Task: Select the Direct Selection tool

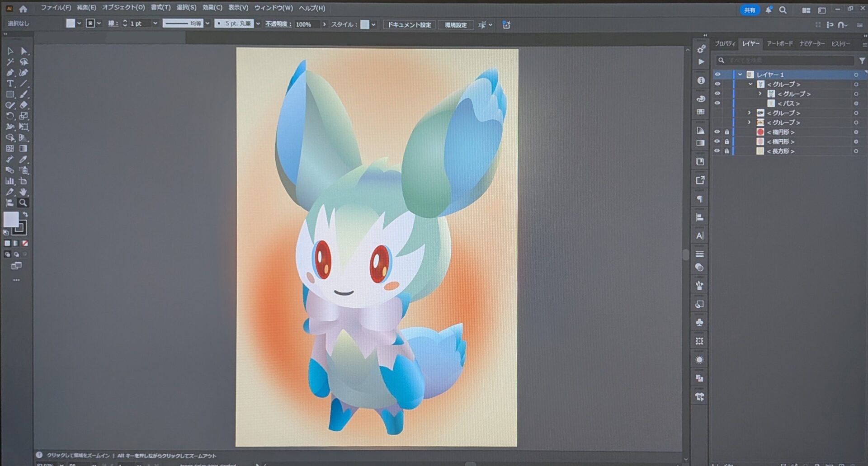Action: coord(24,51)
